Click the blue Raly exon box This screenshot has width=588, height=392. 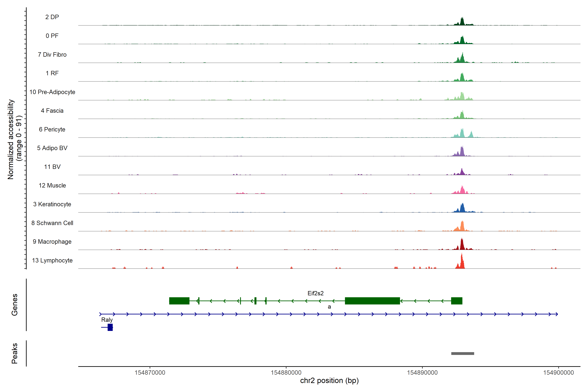[x=110, y=327]
